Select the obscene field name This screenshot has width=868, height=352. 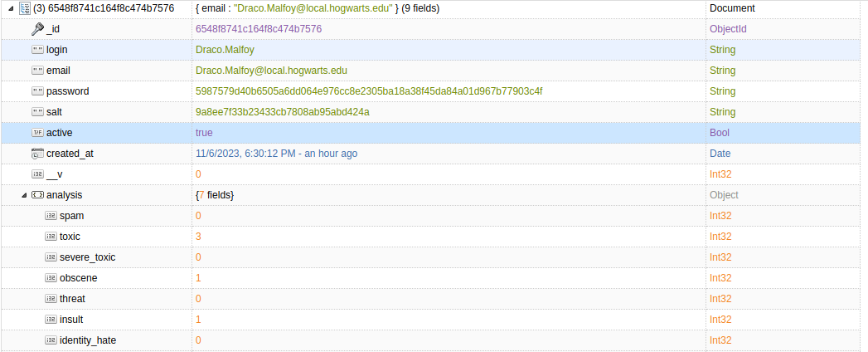coord(79,278)
